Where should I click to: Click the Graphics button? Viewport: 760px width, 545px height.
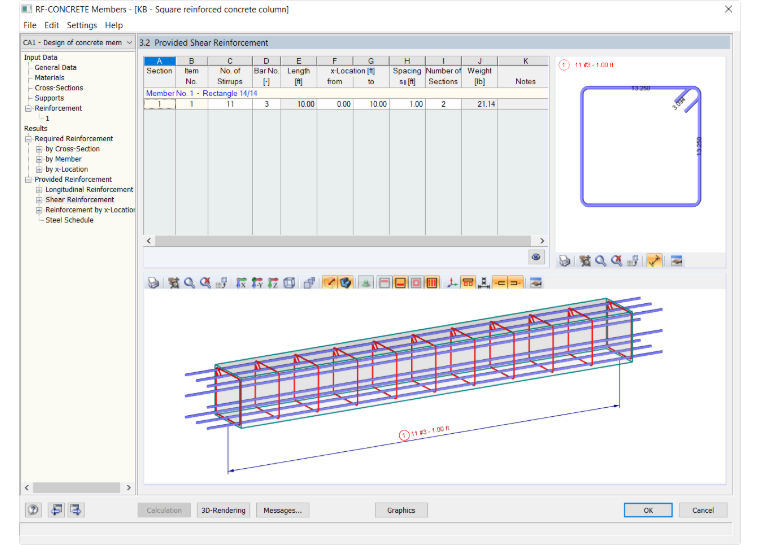pyautogui.click(x=401, y=510)
